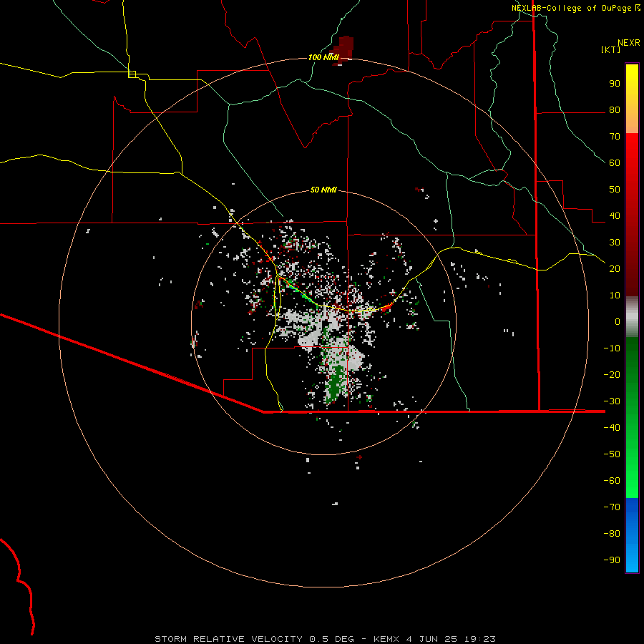Click the -40 value on velocity scale
Screen dimensions: 644x644
(612, 428)
